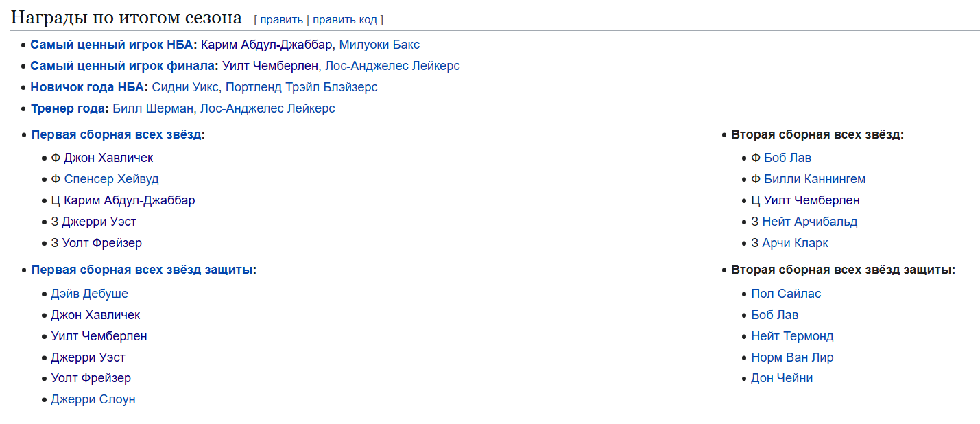Click the 'править' edit link

[281, 19]
